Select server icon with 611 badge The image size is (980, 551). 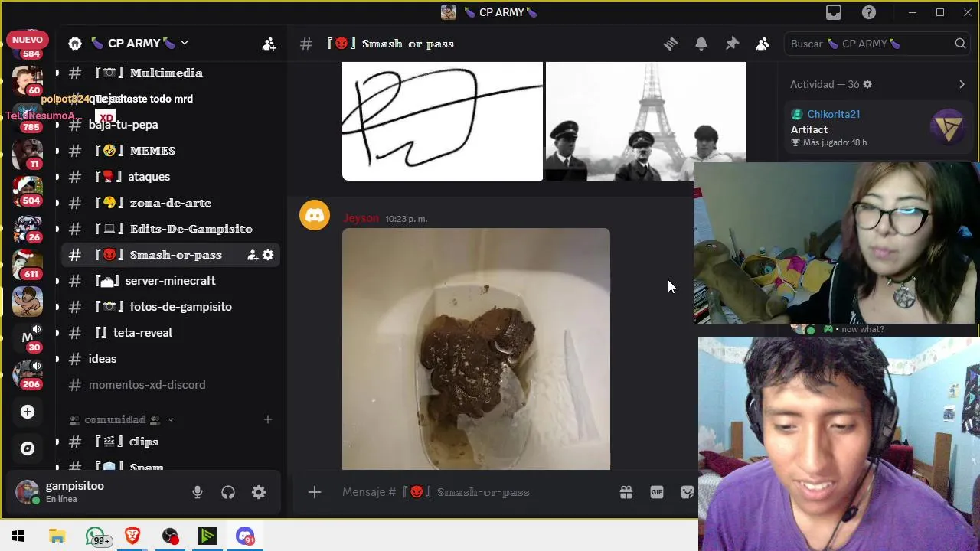[x=28, y=265]
